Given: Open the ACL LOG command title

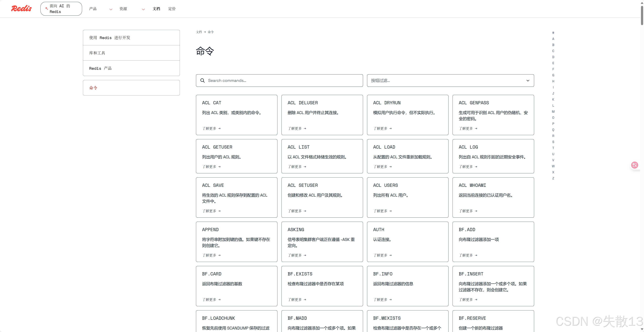Looking at the screenshot, I should (468, 147).
